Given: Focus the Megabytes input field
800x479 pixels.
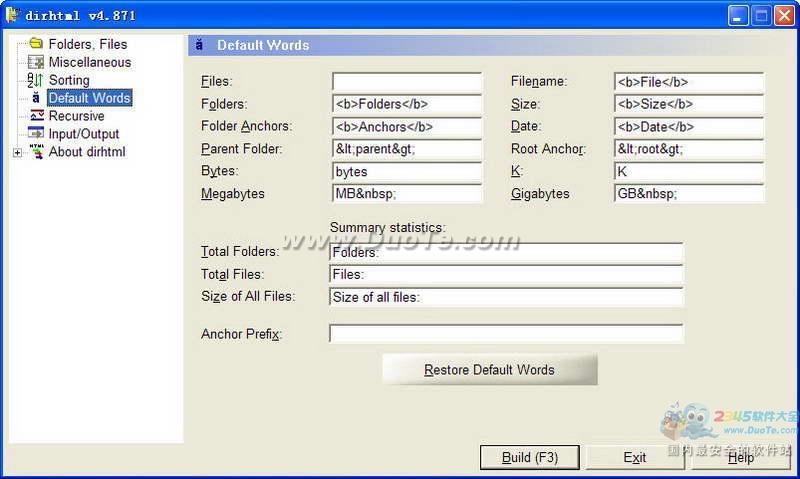Looking at the screenshot, I should pos(407,194).
